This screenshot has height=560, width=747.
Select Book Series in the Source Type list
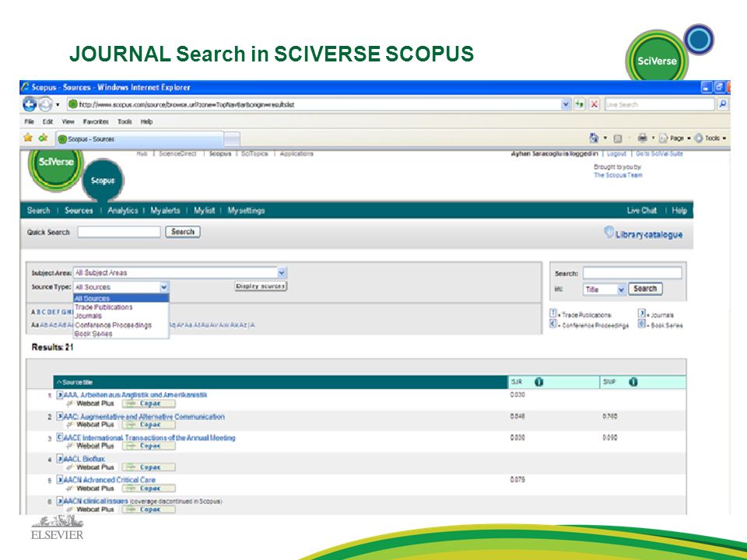click(93, 334)
